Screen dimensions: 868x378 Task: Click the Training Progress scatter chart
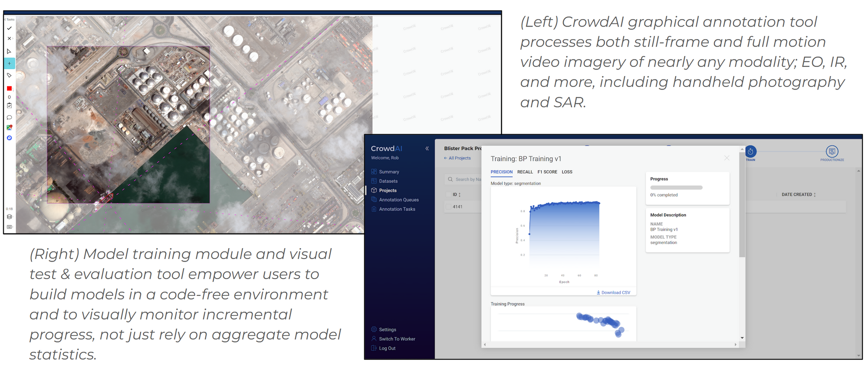click(x=563, y=324)
